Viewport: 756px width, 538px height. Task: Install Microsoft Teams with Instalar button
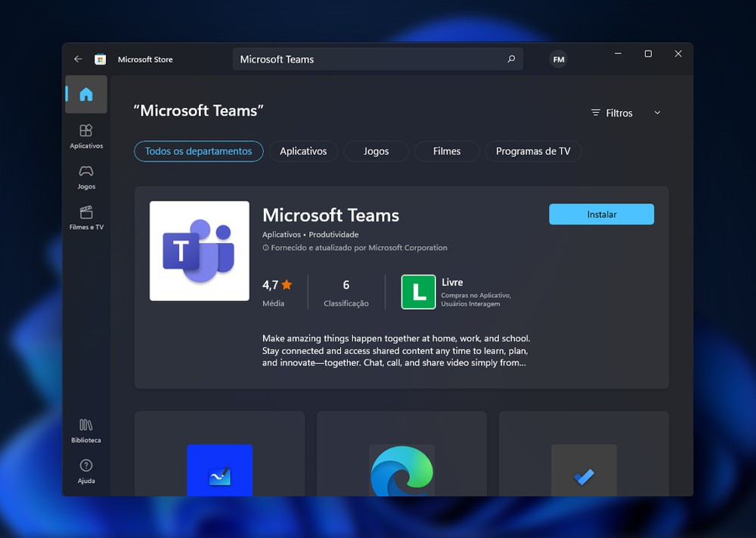point(602,214)
